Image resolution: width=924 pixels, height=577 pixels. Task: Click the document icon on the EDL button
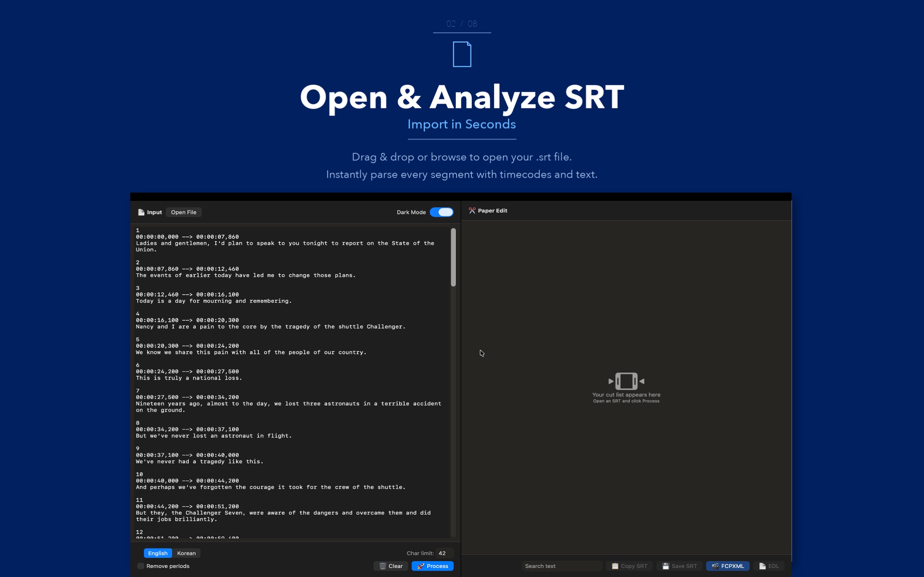tap(762, 566)
